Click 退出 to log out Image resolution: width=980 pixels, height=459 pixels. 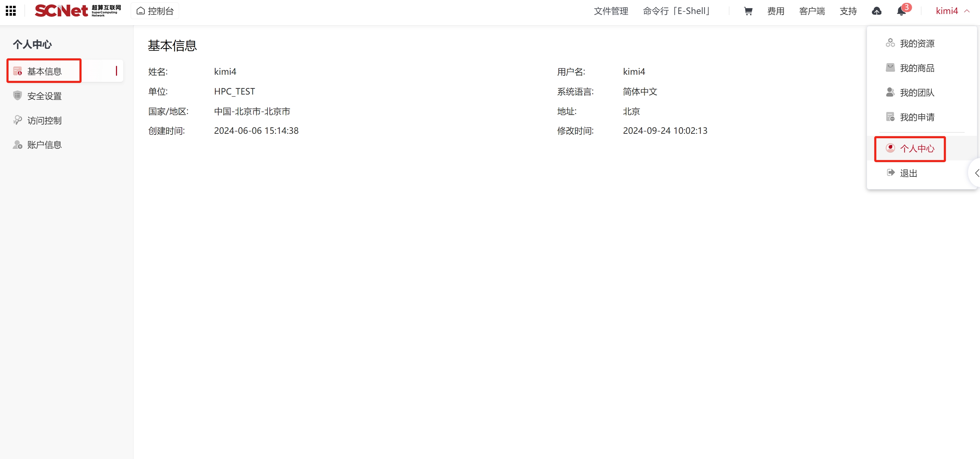tap(908, 173)
